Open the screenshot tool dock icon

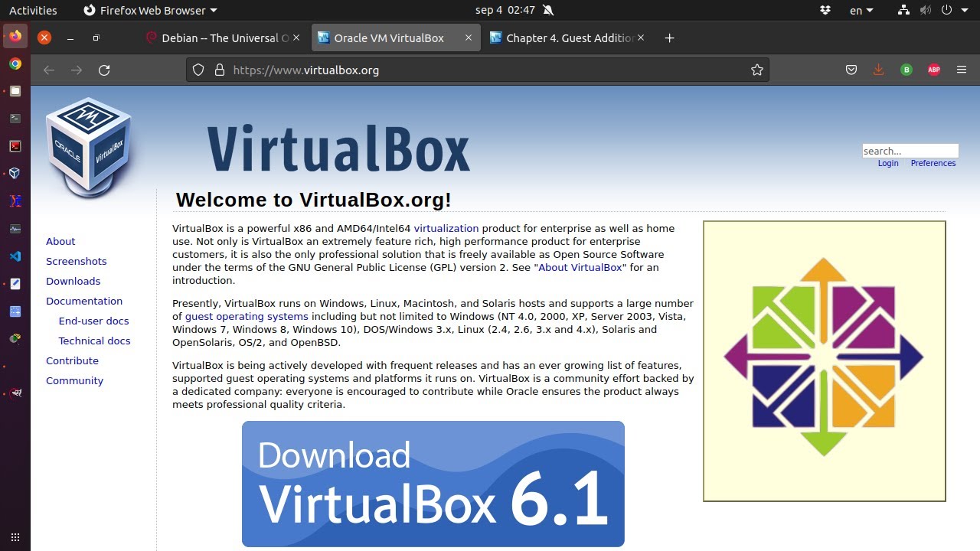pos(15,311)
